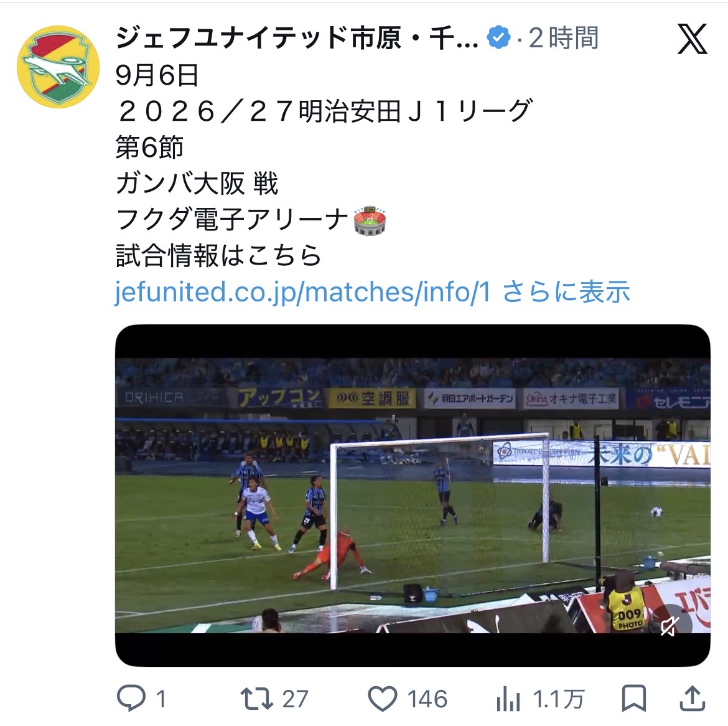This screenshot has height=726, width=728.
Task: Bookmark this post
Action: pyautogui.click(x=634, y=698)
